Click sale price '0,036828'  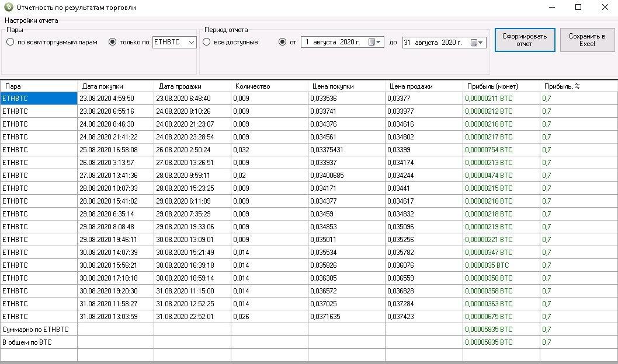424,291
